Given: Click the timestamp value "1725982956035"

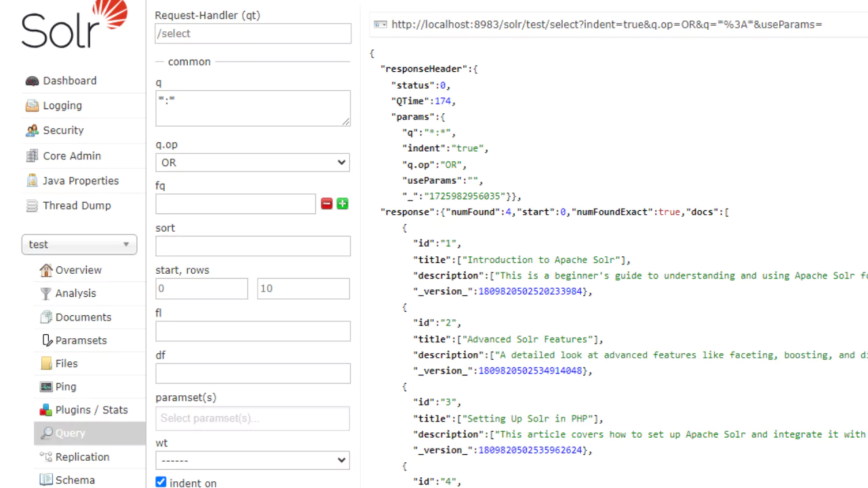Looking at the screenshot, I should point(465,196).
